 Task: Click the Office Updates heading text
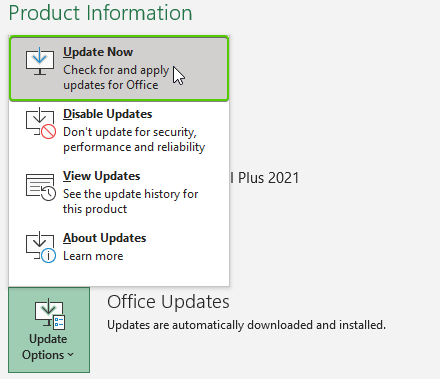tap(168, 302)
